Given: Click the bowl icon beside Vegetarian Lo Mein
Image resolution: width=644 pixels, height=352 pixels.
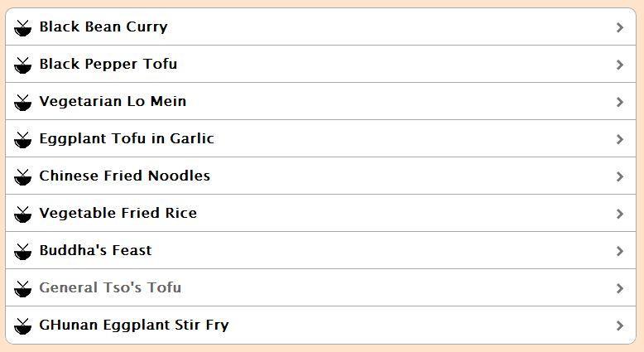Looking at the screenshot, I should (x=23, y=102).
